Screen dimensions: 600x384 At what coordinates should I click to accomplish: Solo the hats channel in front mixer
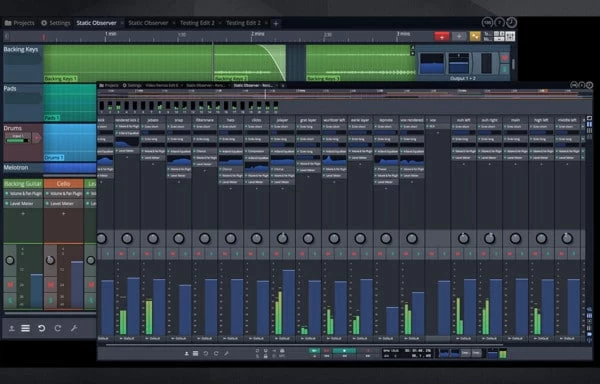tap(237, 254)
